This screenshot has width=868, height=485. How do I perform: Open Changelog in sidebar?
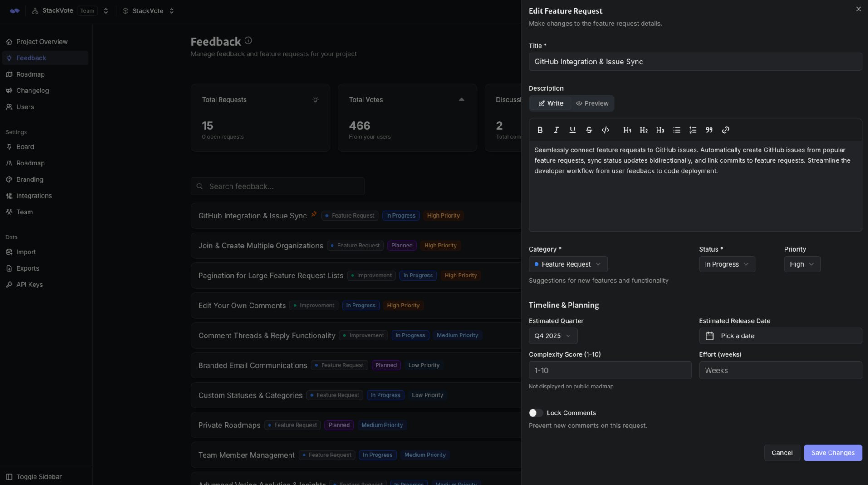[x=45, y=91]
